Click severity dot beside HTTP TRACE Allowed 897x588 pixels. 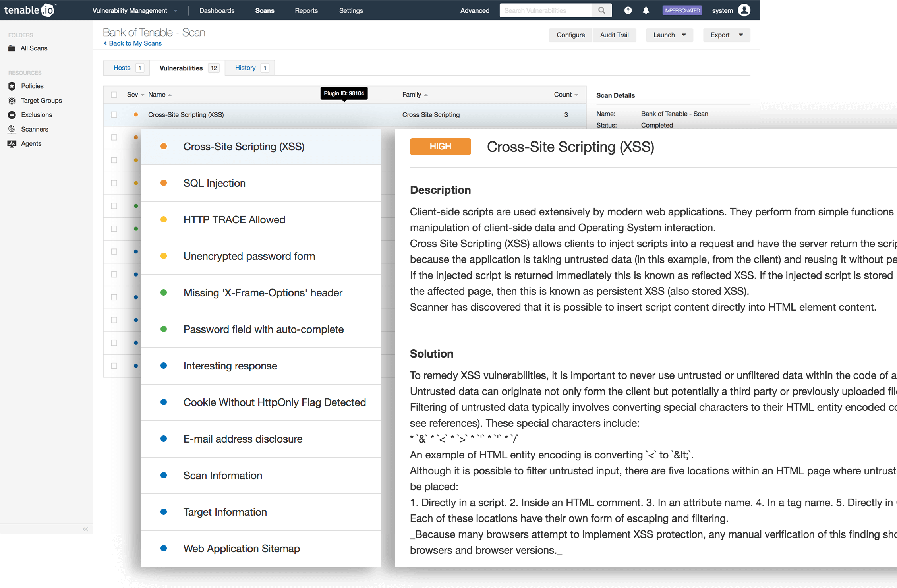pos(164,219)
